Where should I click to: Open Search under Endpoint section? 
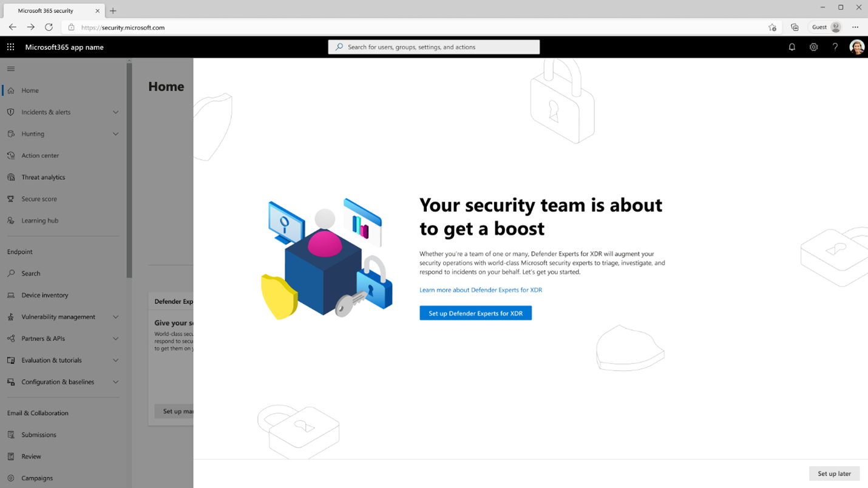[31, 274]
